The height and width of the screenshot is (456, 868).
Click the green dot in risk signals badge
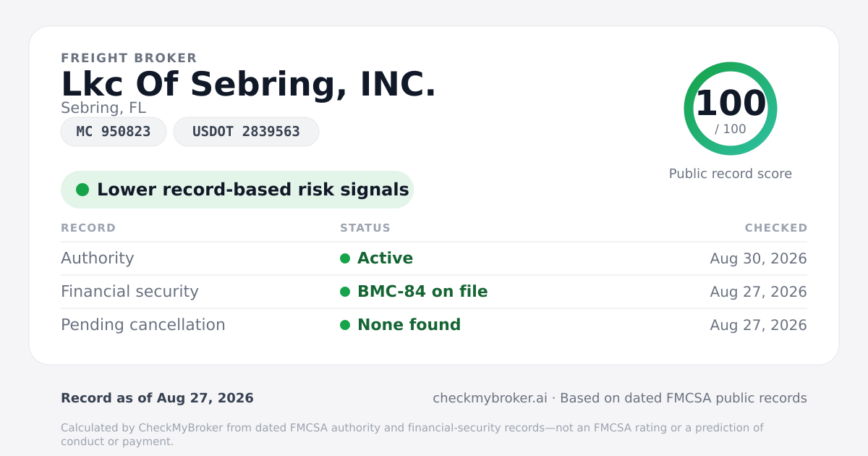[x=82, y=190]
